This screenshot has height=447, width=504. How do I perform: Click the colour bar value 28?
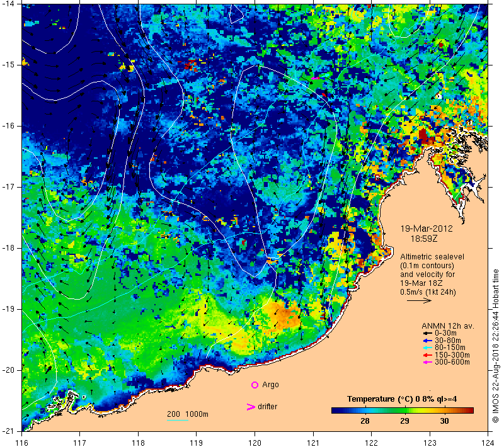click(x=365, y=421)
